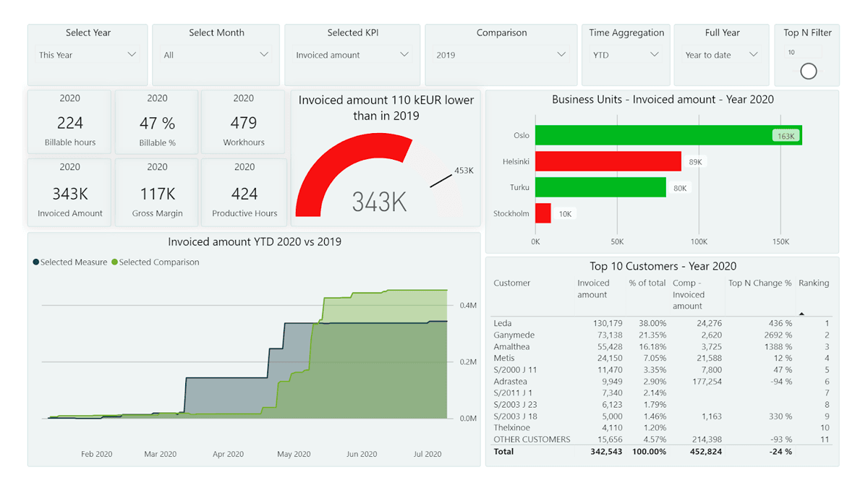Click the Selected Comparison legend dot
868x488 pixels.
[115, 262]
